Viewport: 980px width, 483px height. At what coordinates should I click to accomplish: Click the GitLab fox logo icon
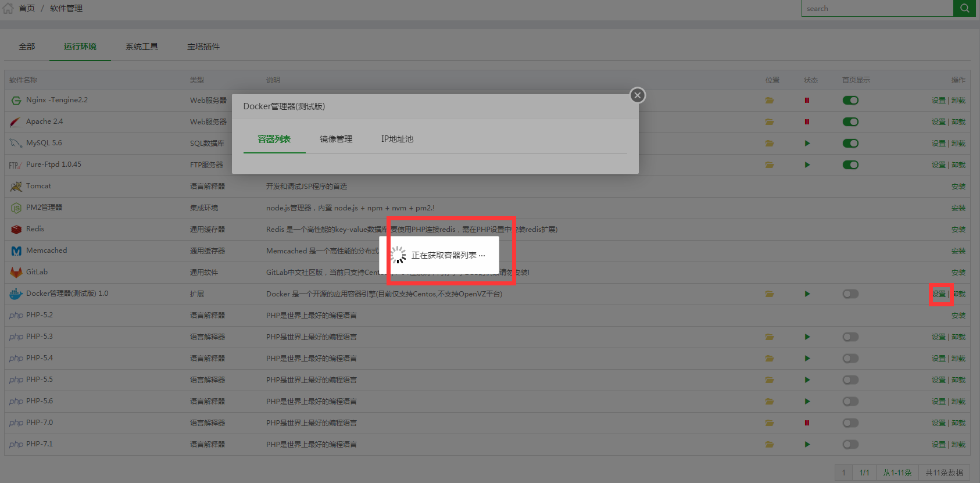coord(16,272)
